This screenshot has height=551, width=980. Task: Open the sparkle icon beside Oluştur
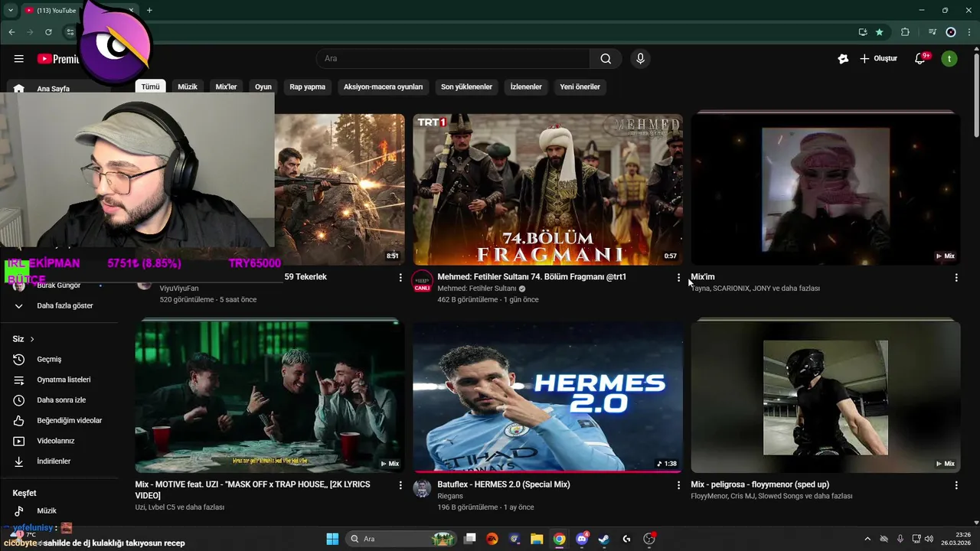(x=843, y=59)
